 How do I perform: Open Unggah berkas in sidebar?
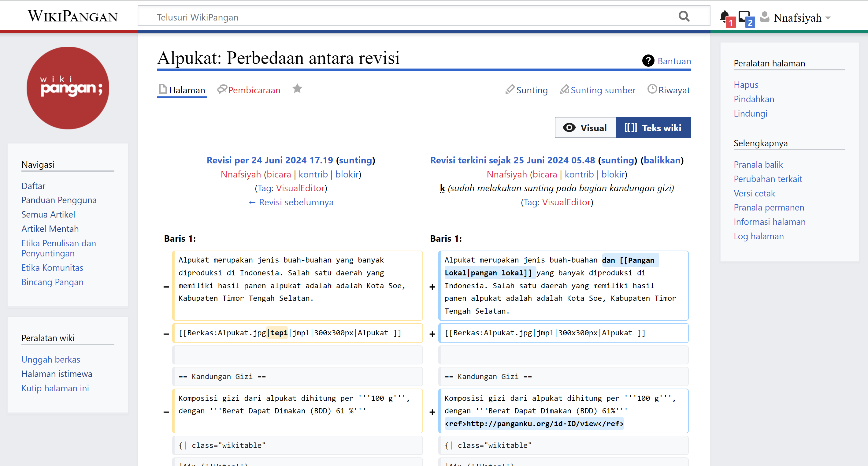click(51, 360)
